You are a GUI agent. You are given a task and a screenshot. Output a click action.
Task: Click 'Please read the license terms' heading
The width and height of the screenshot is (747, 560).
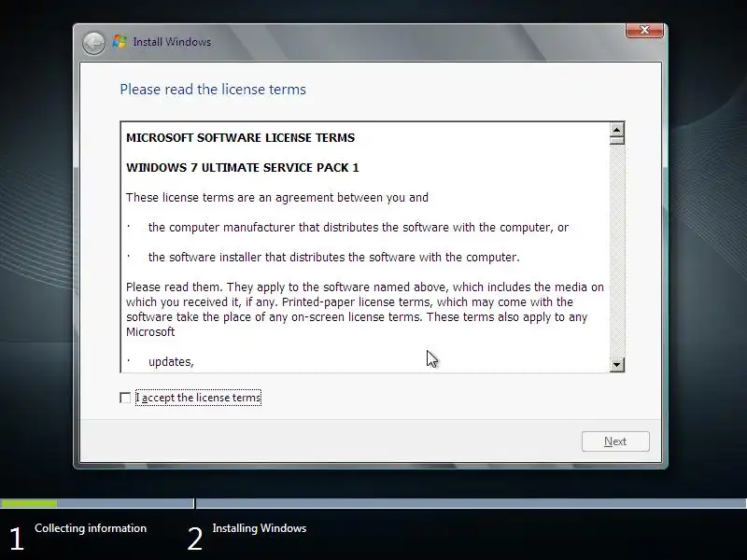213,90
